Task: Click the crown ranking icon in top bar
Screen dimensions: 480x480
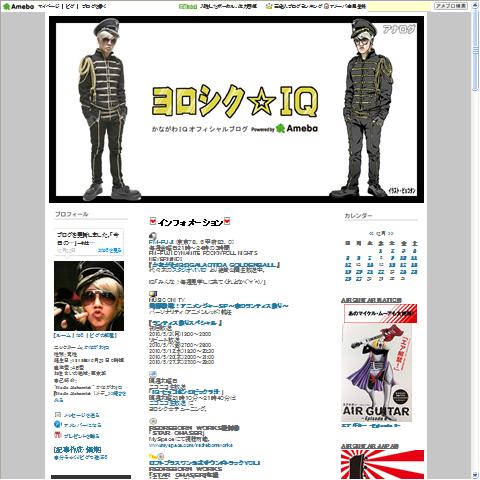Action: pos(269,6)
